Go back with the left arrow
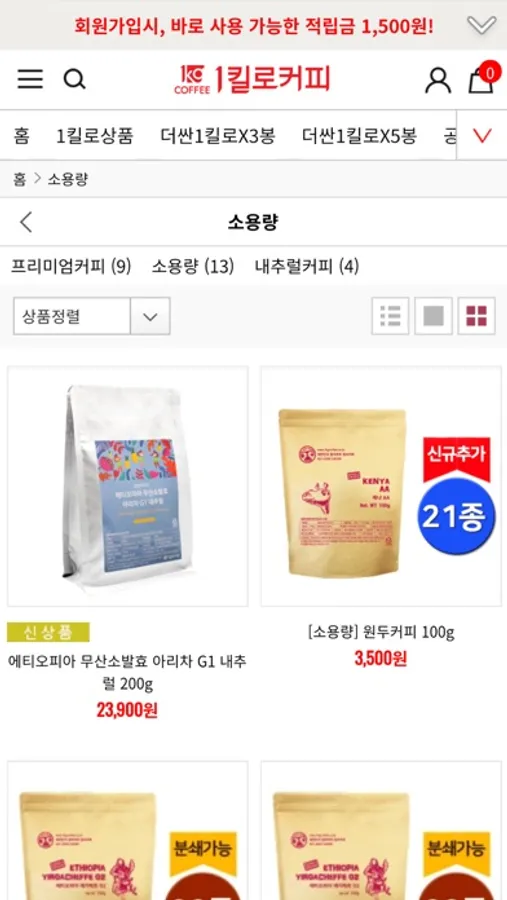 click(x=26, y=222)
